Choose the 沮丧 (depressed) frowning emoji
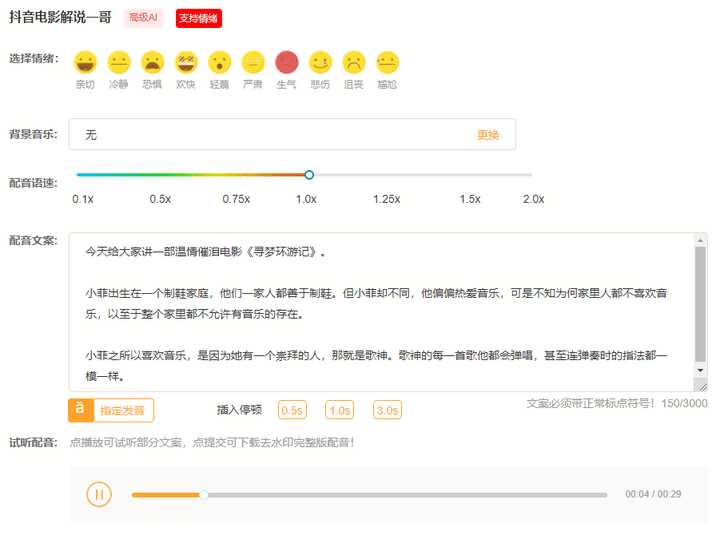This screenshot has height=535, width=720. 354,62
